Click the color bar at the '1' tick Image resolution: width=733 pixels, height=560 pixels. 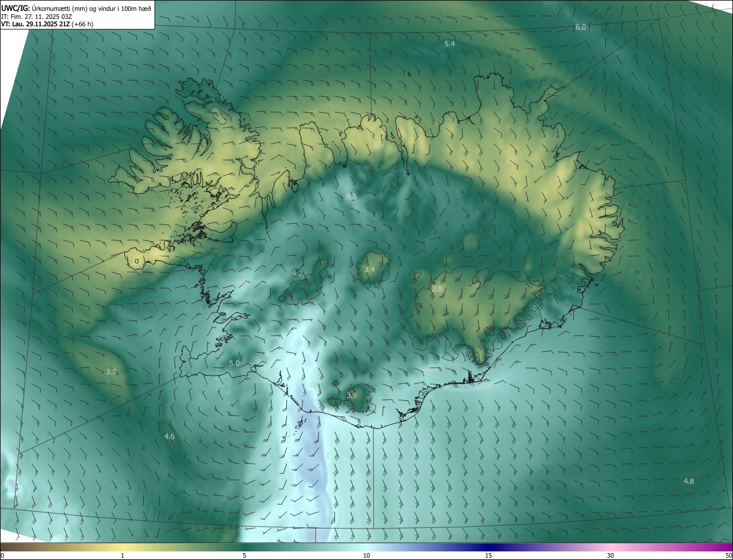[123, 547]
